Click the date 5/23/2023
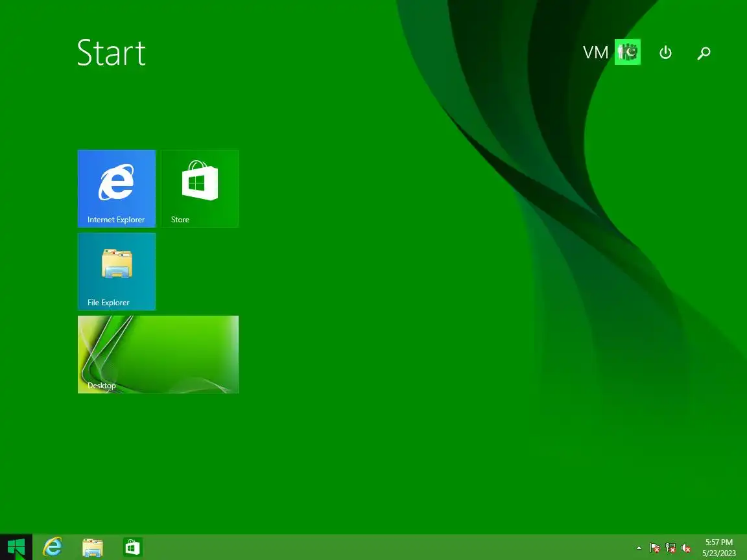Image resolution: width=747 pixels, height=560 pixels. 719,554
